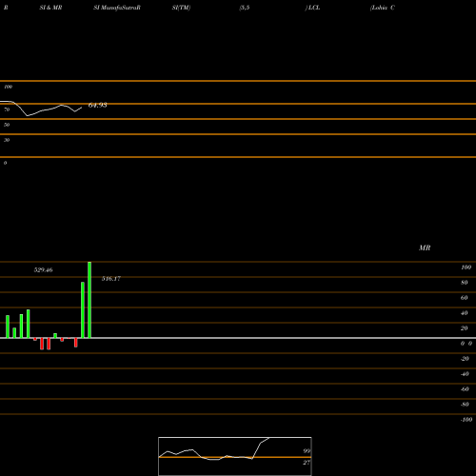Click the 529.46 price label
The image size is (476, 476).
coord(43,270)
